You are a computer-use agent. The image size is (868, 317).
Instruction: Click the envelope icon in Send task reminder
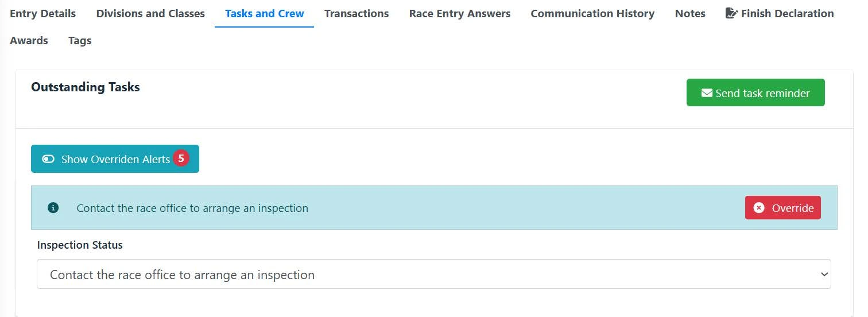[x=707, y=93]
